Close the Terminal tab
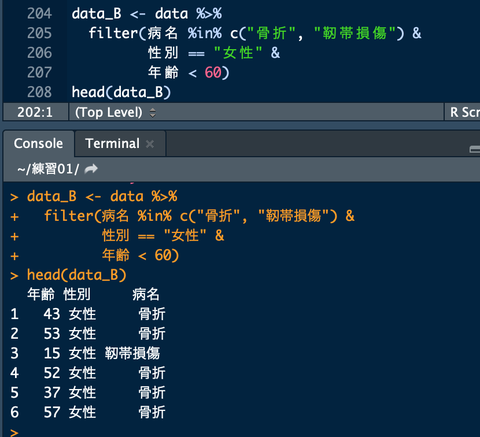The height and width of the screenshot is (437, 480). (x=150, y=144)
